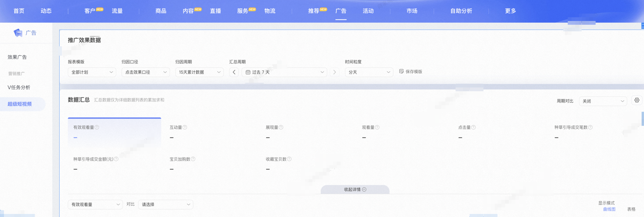The width and height of the screenshot is (644, 217).
Task: Go to next summary period arrow
Action: click(334, 72)
